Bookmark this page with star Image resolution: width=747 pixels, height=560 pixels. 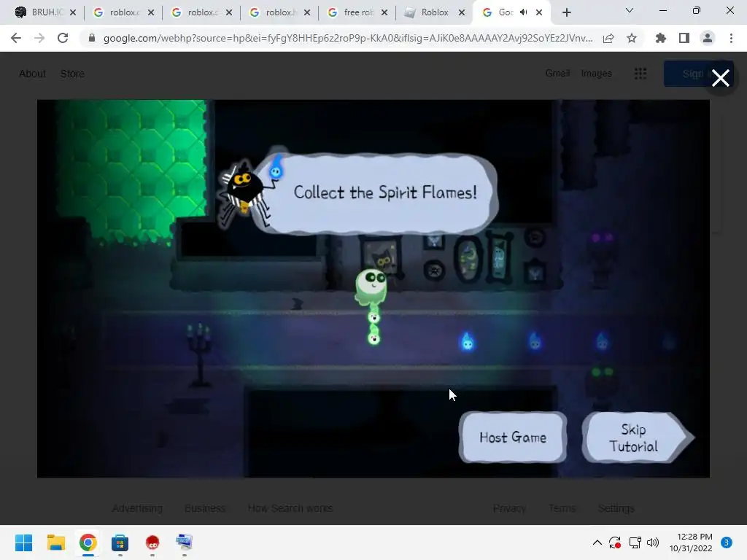click(x=632, y=38)
